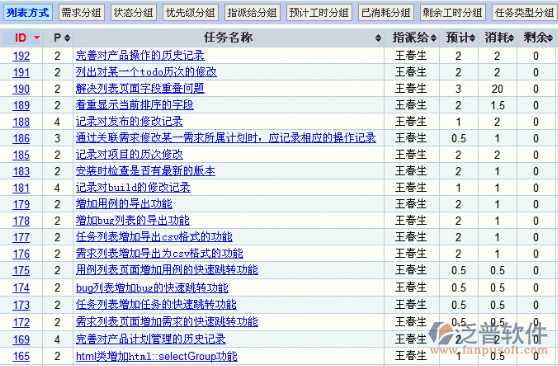
Task: Click the ID column sort arrow
Action: tap(36, 37)
